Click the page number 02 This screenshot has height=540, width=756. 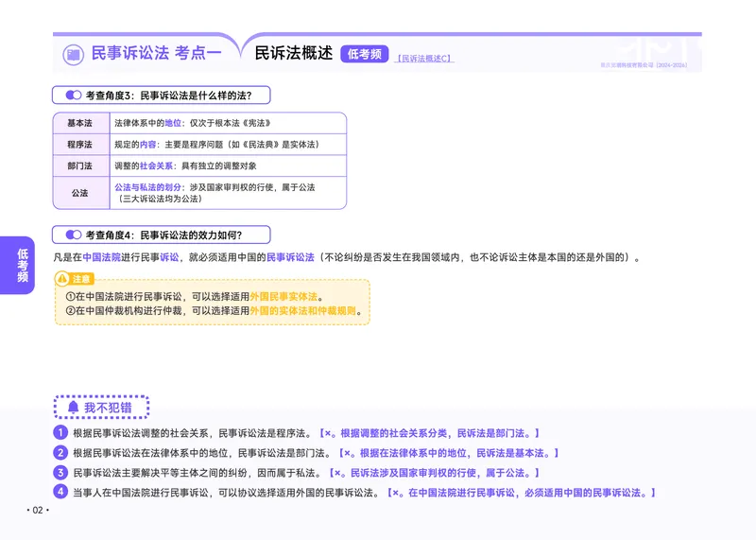[38, 510]
